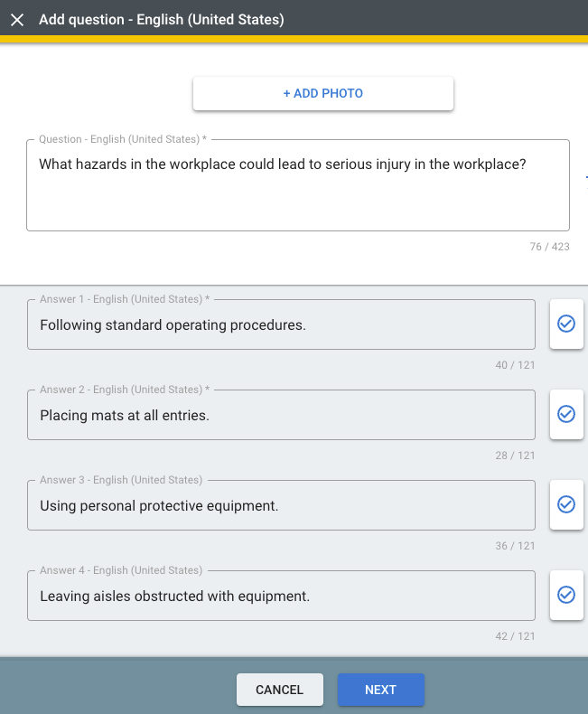This screenshot has height=714, width=588.
Task: Click the 42 / 121 counter under Answer 4
Action: tap(515, 636)
